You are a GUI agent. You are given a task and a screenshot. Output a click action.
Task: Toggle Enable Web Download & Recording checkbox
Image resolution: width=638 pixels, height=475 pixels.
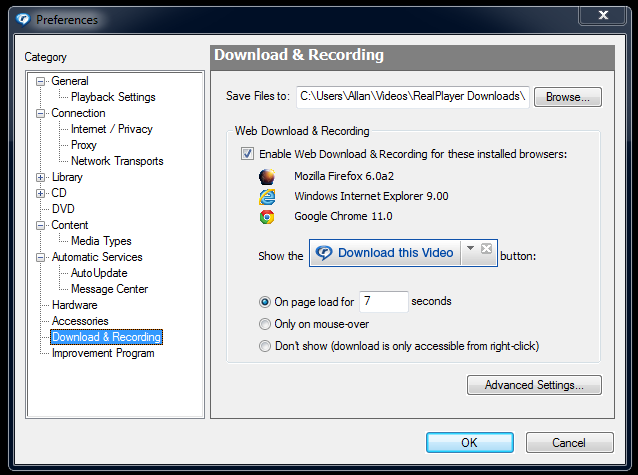[x=247, y=154]
